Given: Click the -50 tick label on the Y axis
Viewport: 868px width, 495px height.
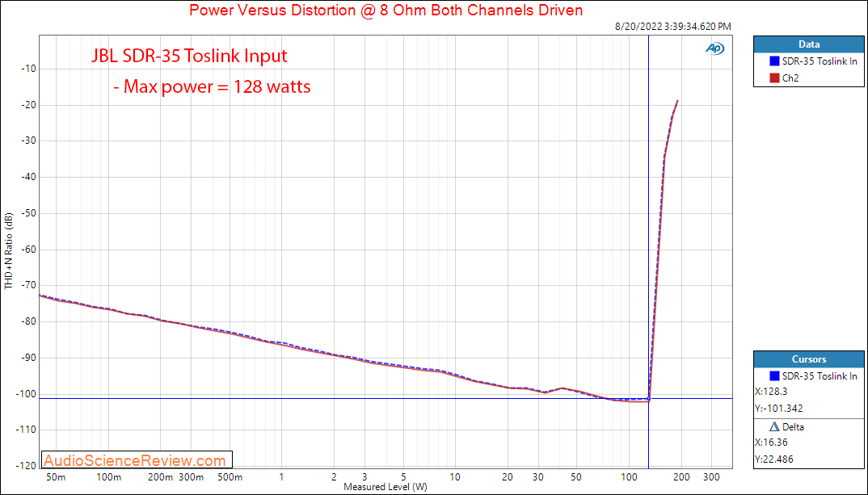Looking at the screenshot, I should 29,213.
